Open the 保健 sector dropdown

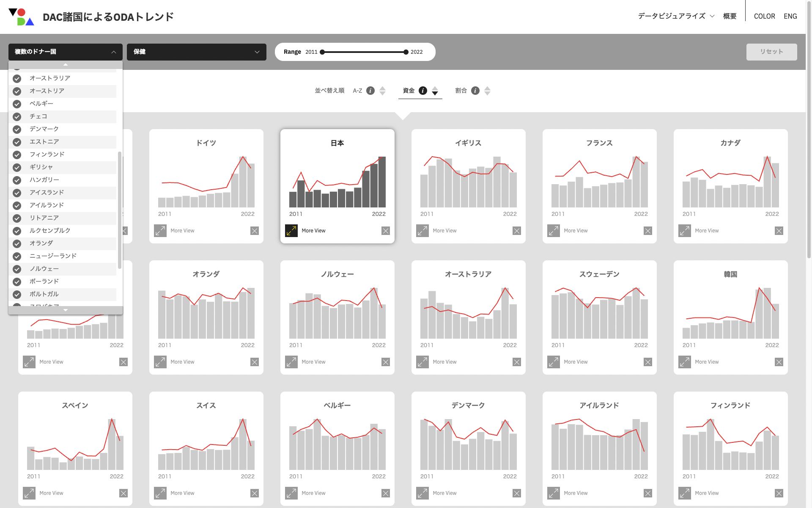[x=196, y=52]
